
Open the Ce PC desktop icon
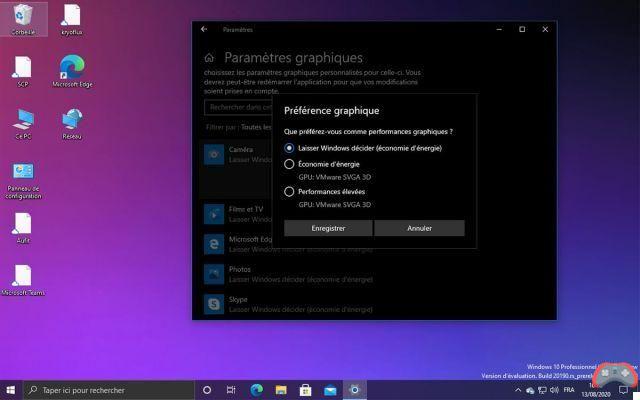click(x=23, y=124)
